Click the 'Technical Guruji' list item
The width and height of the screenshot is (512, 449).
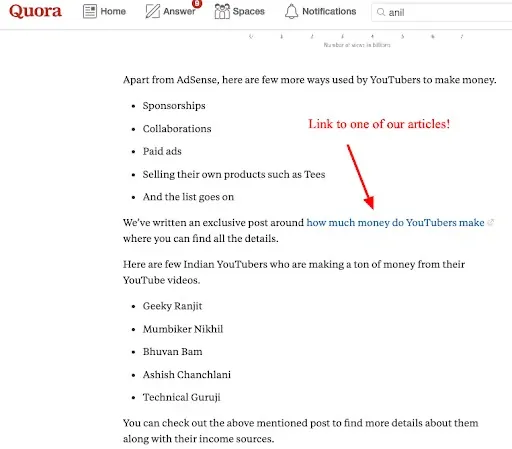pyautogui.click(x=182, y=397)
